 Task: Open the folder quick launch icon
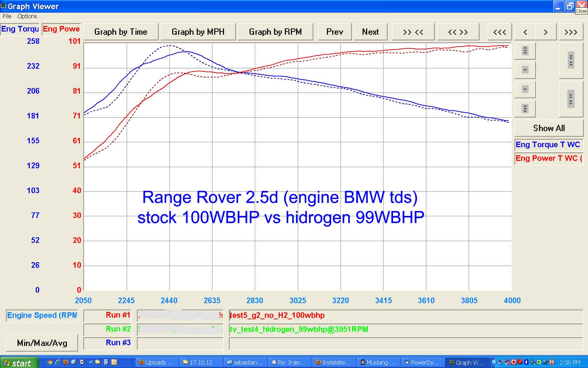click(x=98, y=362)
